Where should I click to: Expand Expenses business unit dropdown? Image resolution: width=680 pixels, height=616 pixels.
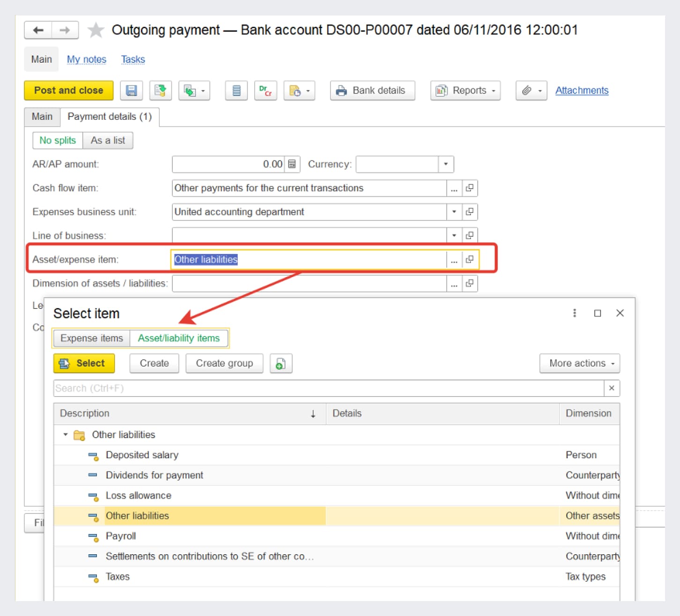pos(454,212)
